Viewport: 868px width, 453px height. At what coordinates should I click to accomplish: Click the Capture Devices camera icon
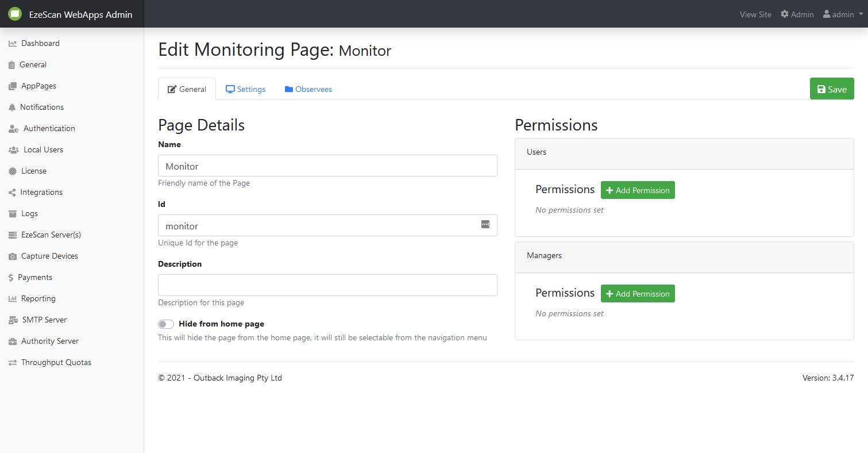click(13, 256)
